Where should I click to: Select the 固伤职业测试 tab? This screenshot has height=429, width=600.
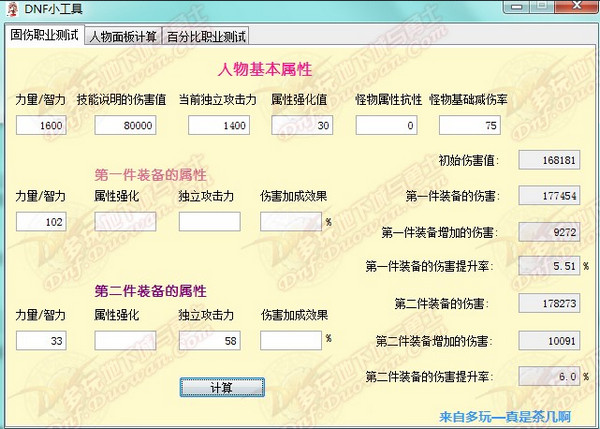click(x=44, y=36)
